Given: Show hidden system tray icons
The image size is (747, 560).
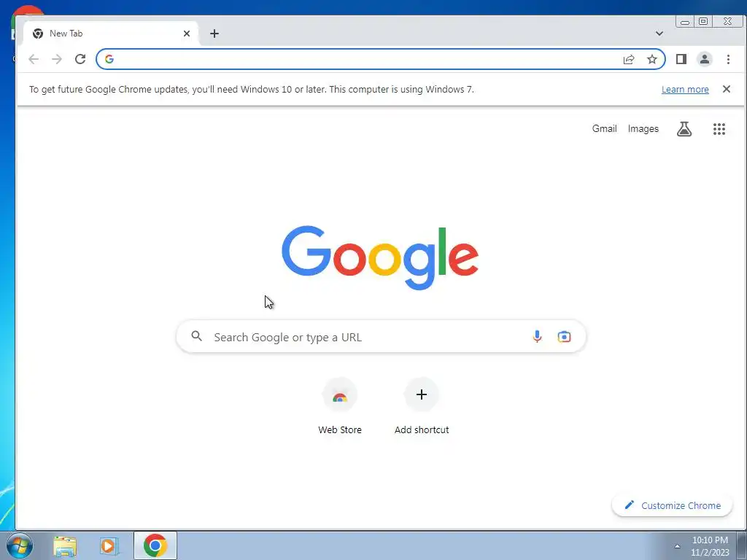Looking at the screenshot, I should tap(677, 546).
